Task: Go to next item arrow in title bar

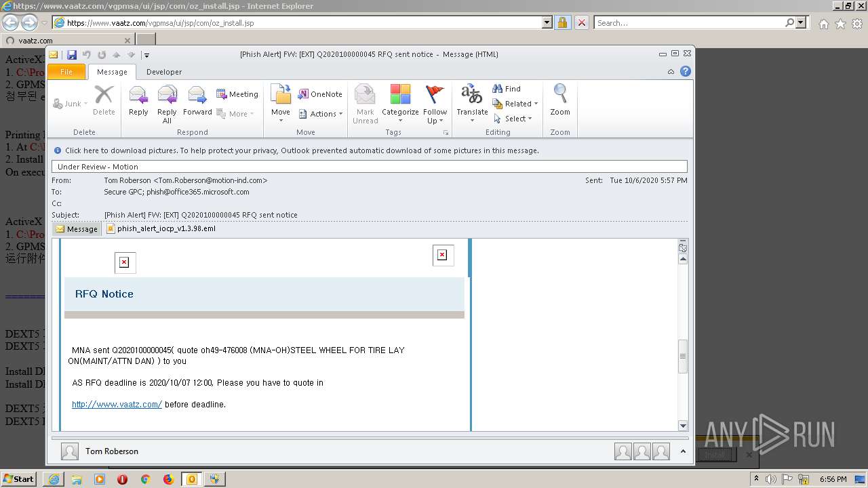Action: [131, 55]
